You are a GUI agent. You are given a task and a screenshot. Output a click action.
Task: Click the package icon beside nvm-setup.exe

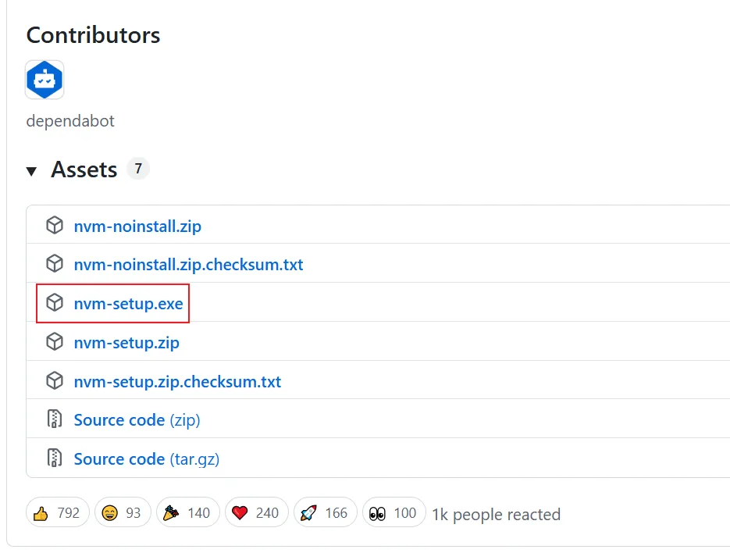click(54, 302)
